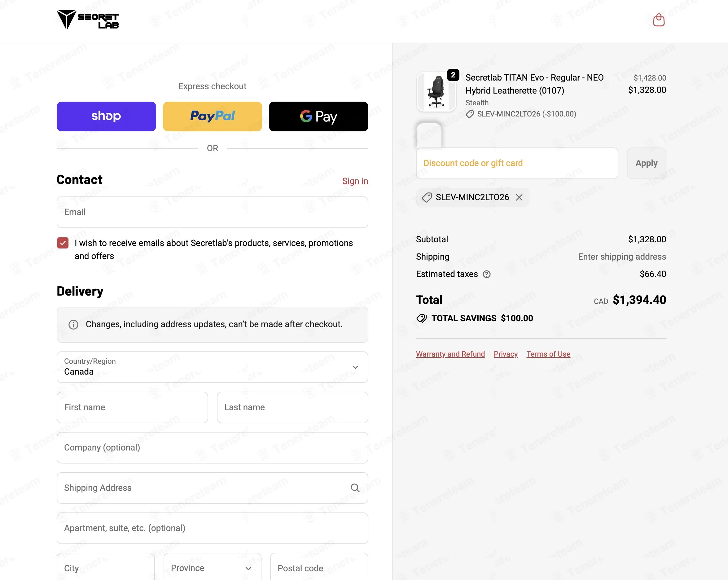Focus the Email input field
The image size is (728, 580).
(213, 212)
